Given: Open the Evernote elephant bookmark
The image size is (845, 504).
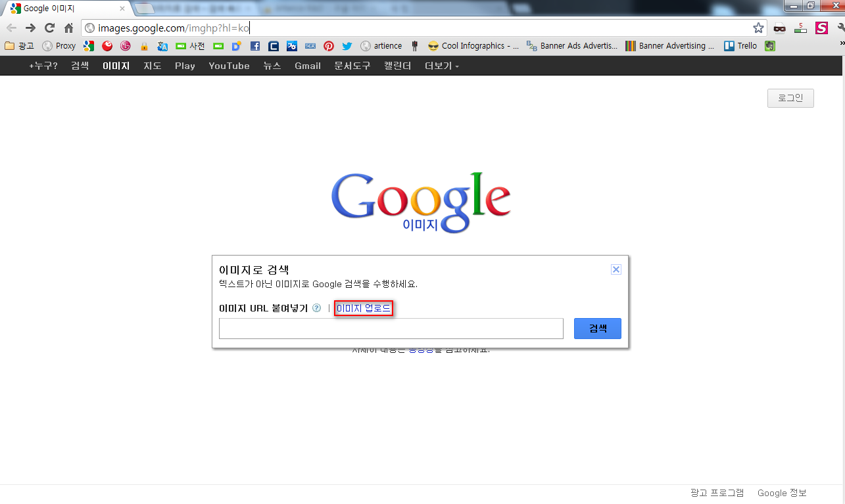Looking at the screenshot, I should click(x=770, y=46).
